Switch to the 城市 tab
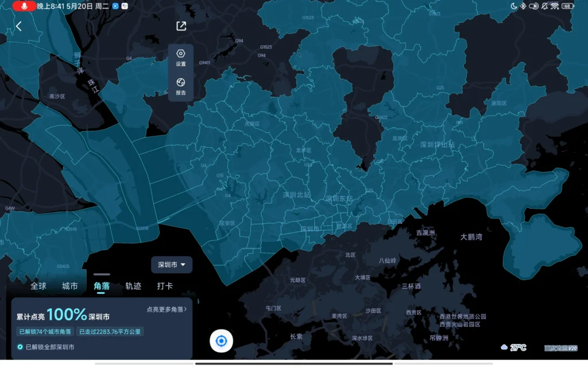This screenshot has height=368, width=588. pos(70,286)
